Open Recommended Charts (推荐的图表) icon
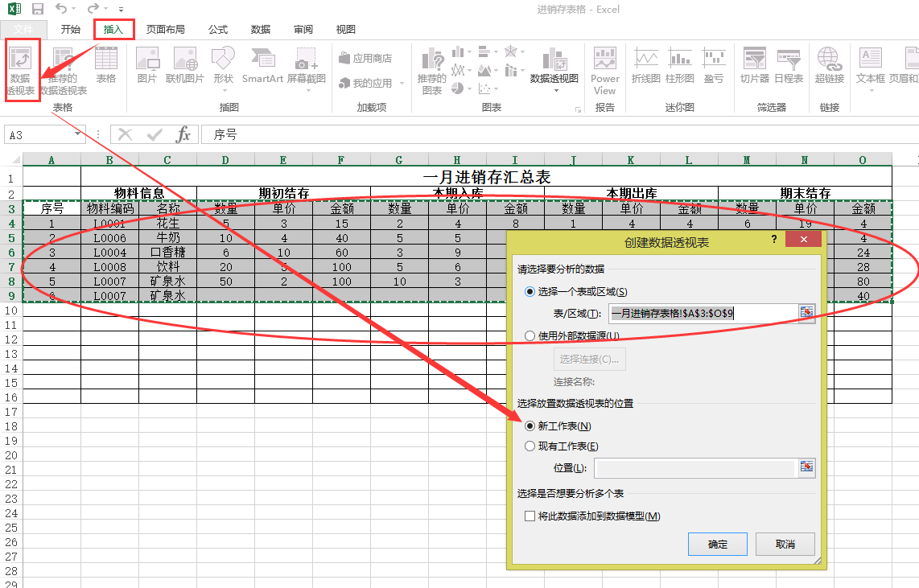 click(432, 70)
